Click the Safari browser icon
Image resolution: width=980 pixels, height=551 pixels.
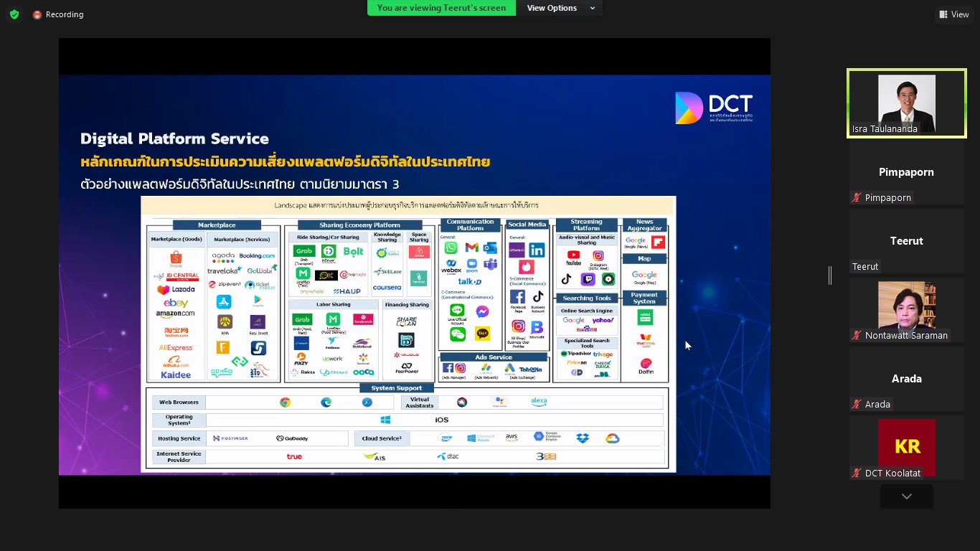(x=367, y=402)
